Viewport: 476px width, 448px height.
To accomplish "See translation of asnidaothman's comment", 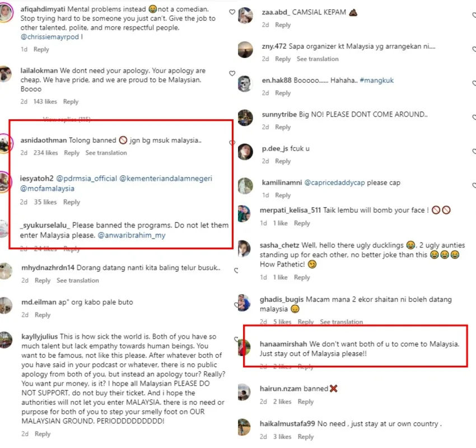I will tap(106, 153).
